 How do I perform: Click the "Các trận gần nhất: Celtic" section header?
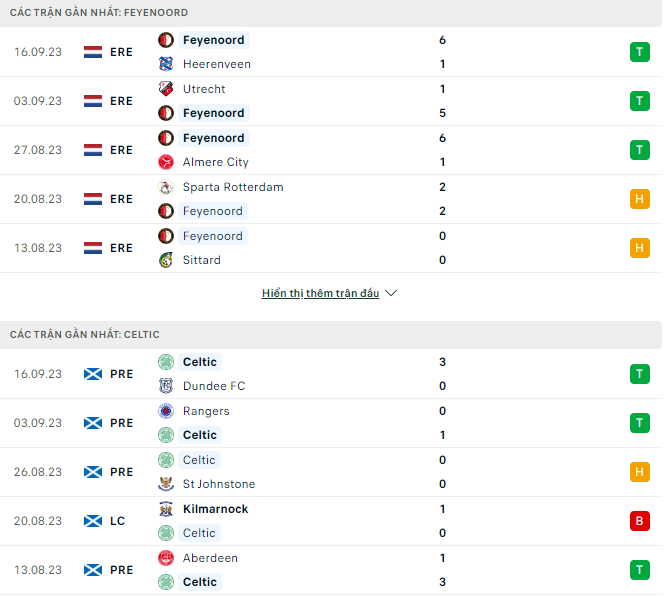point(85,334)
